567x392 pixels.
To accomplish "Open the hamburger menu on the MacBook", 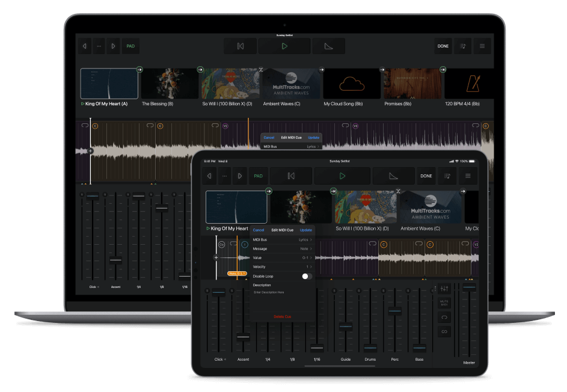I will tap(482, 46).
